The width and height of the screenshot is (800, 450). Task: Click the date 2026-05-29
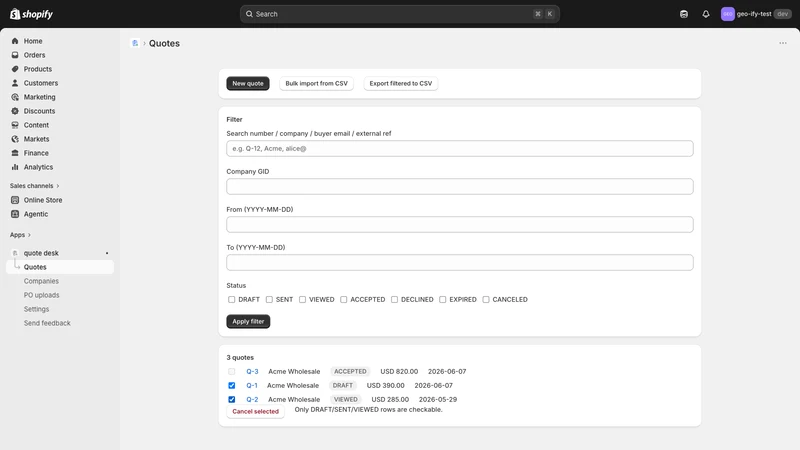(x=438, y=399)
